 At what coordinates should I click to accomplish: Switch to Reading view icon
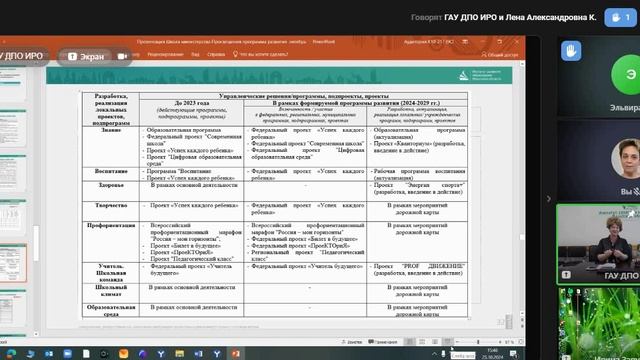click(435, 342)
